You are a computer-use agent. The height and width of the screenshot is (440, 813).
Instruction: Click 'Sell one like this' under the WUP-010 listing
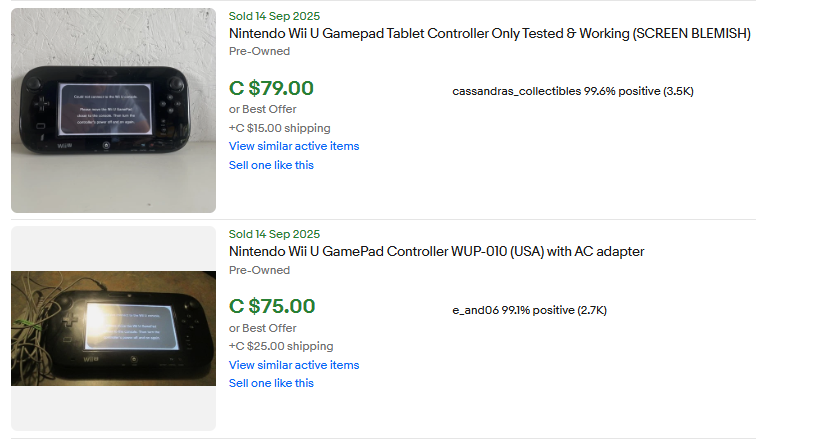[x=271, y=383]
